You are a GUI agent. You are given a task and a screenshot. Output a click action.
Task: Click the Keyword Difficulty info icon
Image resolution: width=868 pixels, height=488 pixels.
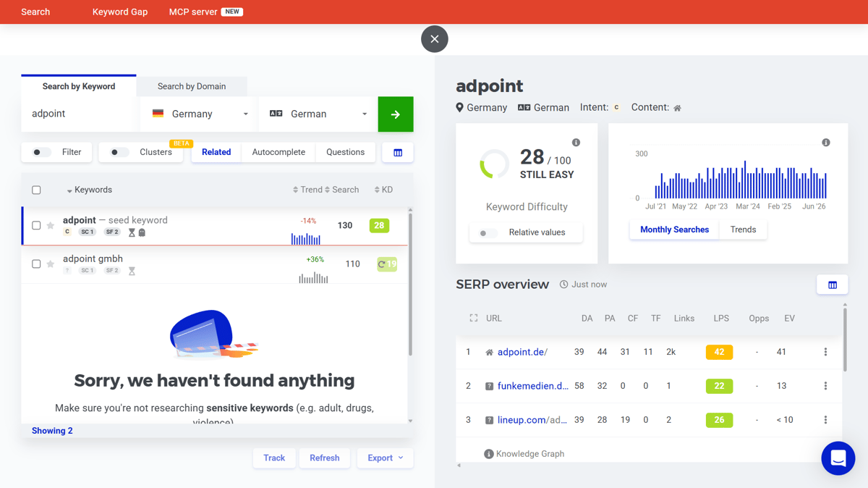576,143
